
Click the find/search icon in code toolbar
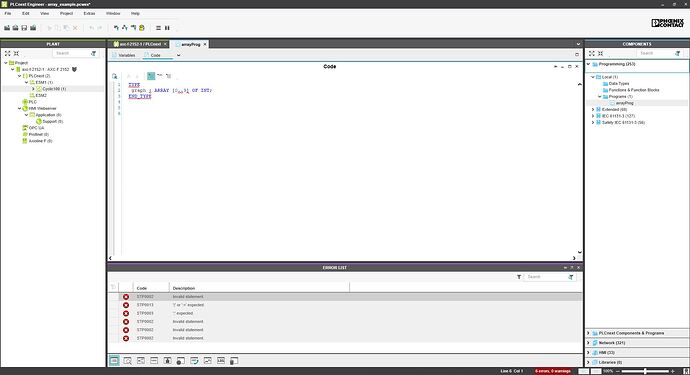[x=114, y=76]
